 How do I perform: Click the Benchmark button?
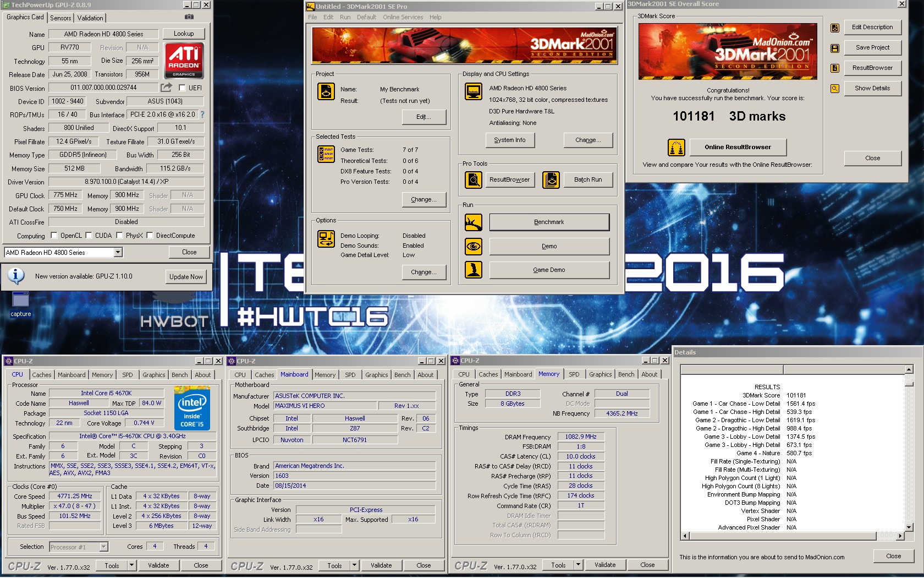click(x=549, y=222)
